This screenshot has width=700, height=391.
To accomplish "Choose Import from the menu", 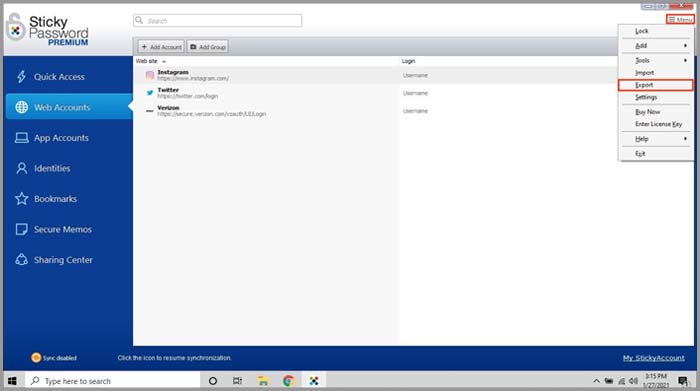I will 655,72.
